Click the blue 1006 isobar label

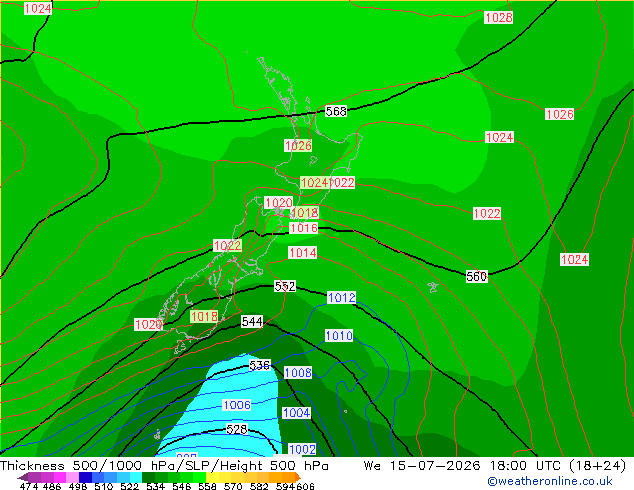click(x=237, y=405)
